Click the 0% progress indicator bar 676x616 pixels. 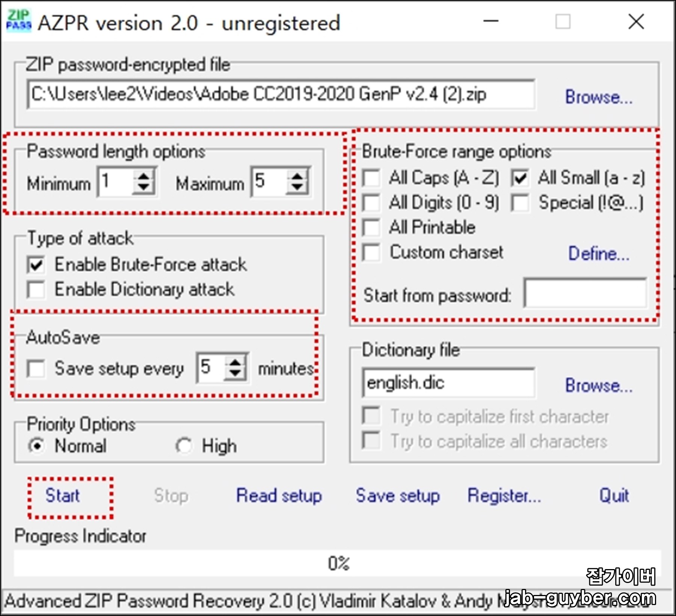tap(337, 563)
